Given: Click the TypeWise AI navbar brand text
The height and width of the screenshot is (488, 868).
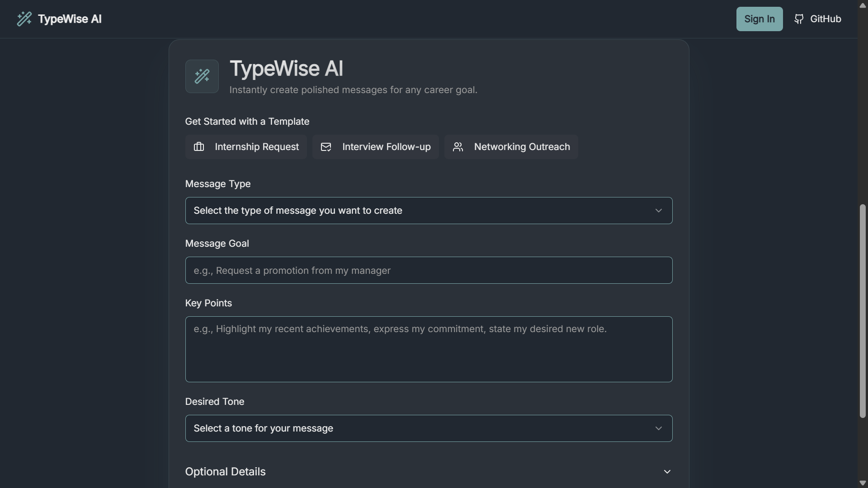Looking at the screenshot, I should point(70,19).
